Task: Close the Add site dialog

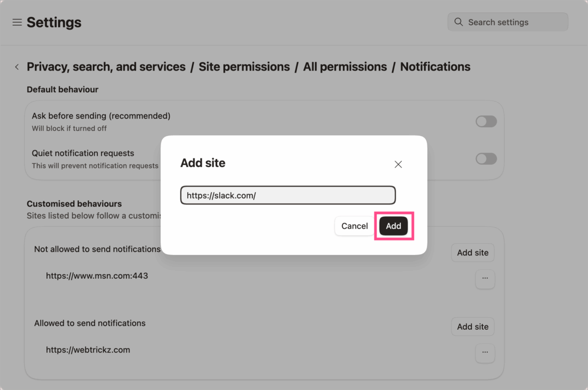Action: pyautogui.click(x=398, y=164)
